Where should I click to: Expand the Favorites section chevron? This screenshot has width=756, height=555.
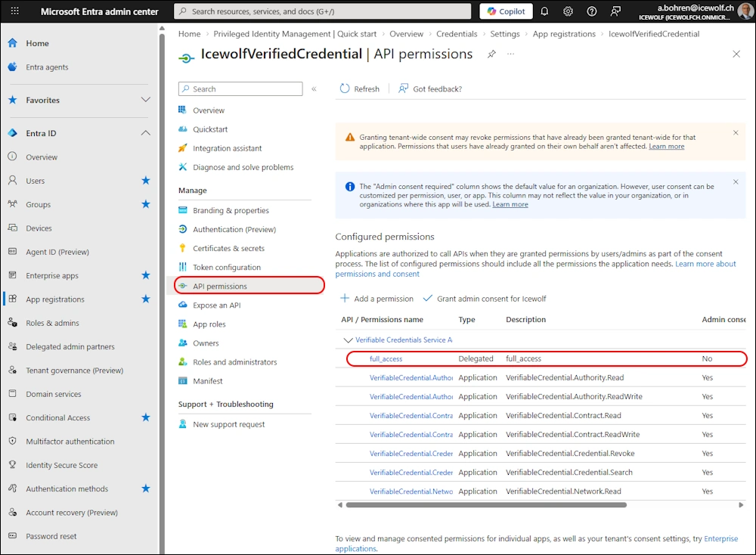(146, 100)
